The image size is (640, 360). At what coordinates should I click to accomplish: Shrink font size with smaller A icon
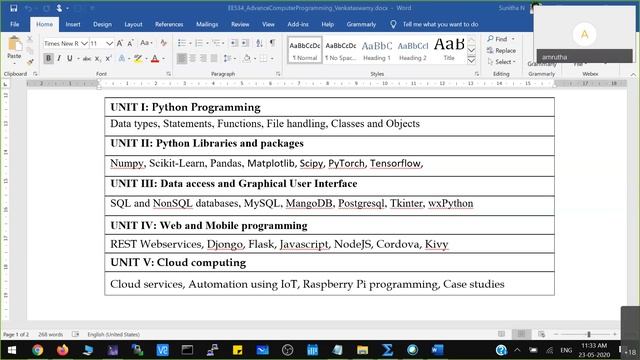[x=130, y=43]
